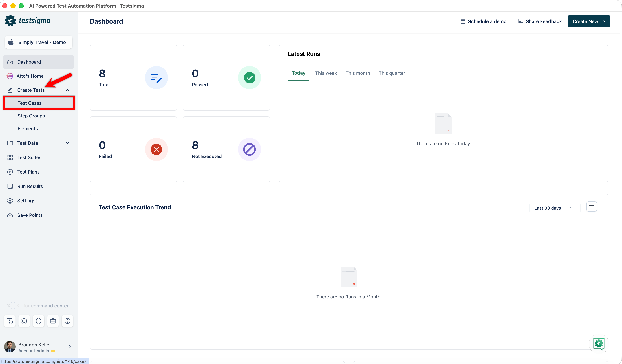Collapse the Create Tests section chevron
The width and height of the screenshot is (622, 364).
coord(67,90)
